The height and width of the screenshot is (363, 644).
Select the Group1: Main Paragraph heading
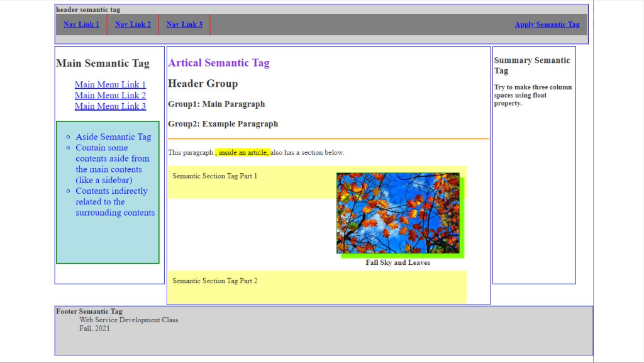coord(216,104)
